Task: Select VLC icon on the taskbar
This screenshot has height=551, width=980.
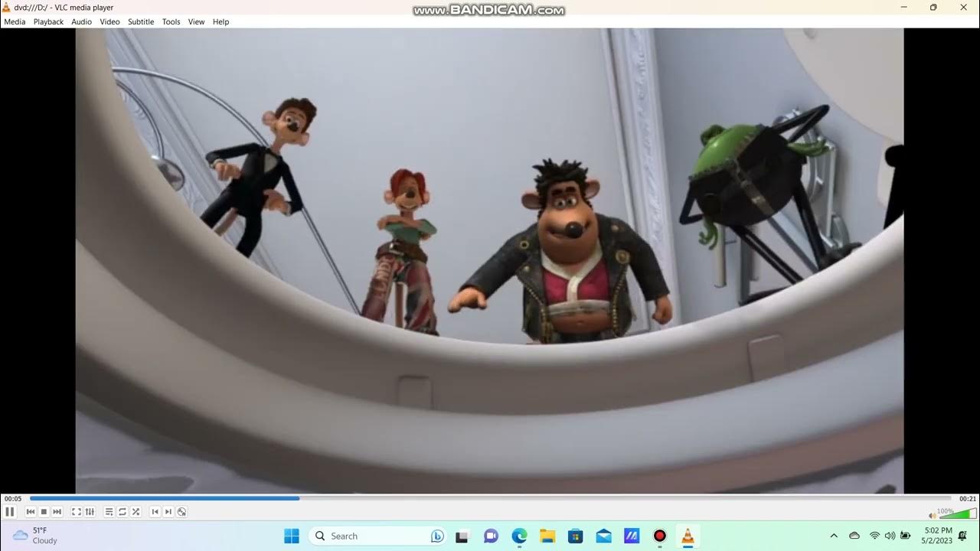Action: pyautogui.click(x=688, y=536)
